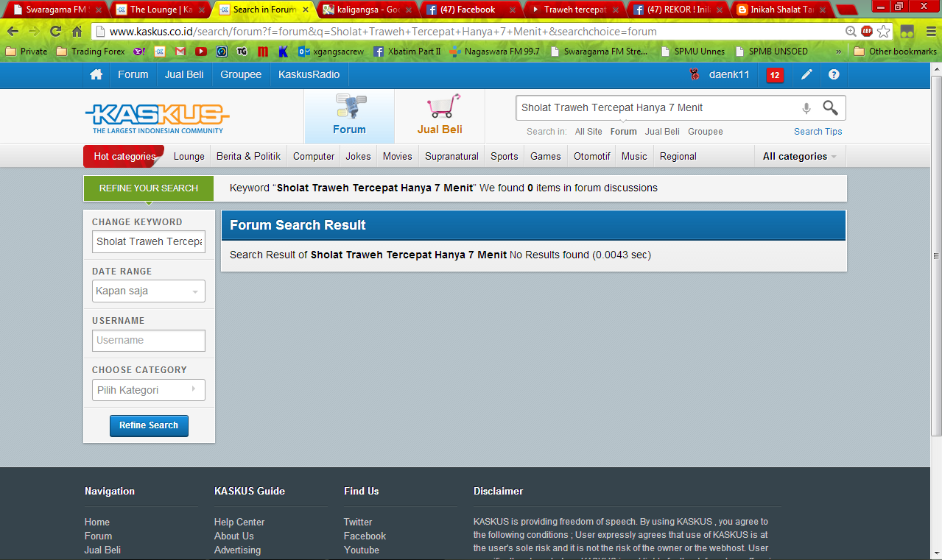942x560 pixels.
Task: Open Forum in top navigation bar
Action: (x=133, y=75)
